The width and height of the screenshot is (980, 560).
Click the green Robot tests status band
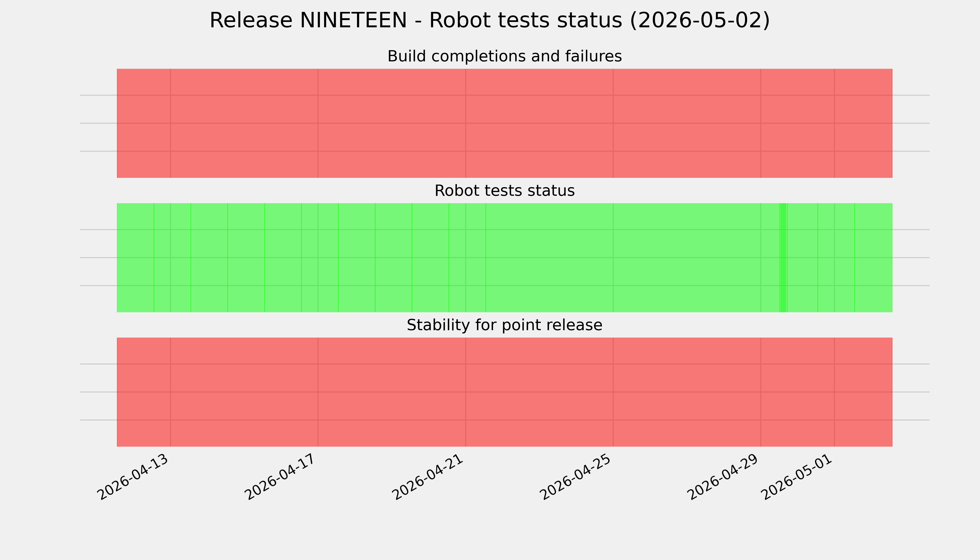504,258
